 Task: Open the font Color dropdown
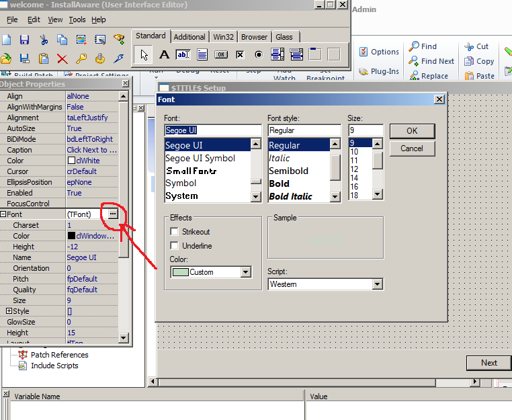pos(245,271)
